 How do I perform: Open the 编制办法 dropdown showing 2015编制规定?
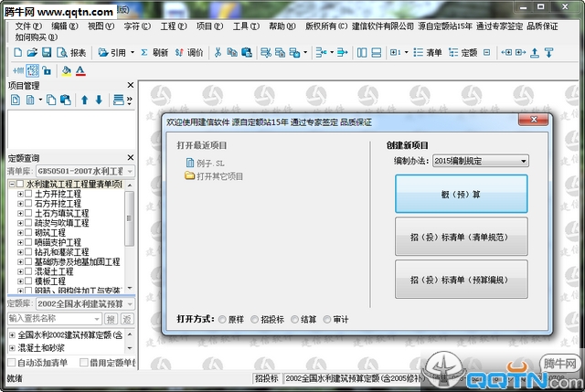pyautogui.click(x=481, y=161)
